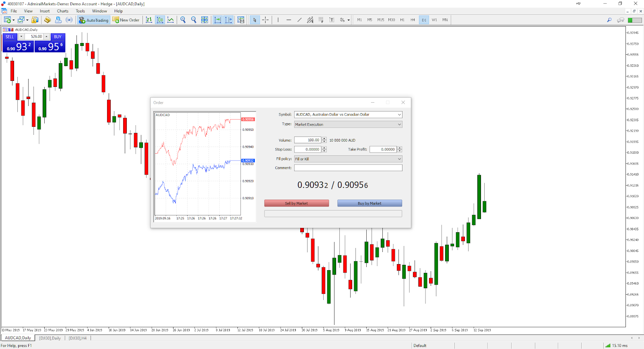This screenshot has height=349, width=644.
Task: Click the Zoom Out magnifier icon
Action: click(x=194, y=20)
